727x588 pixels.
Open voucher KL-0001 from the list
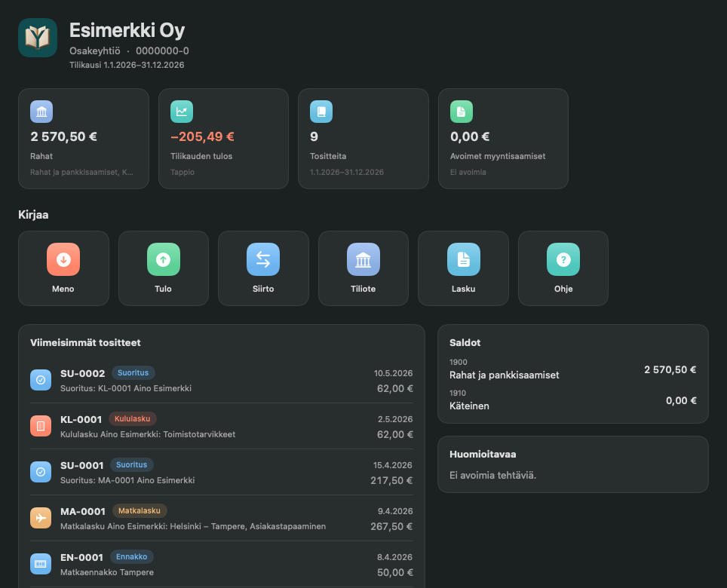[x=222, y=426]
